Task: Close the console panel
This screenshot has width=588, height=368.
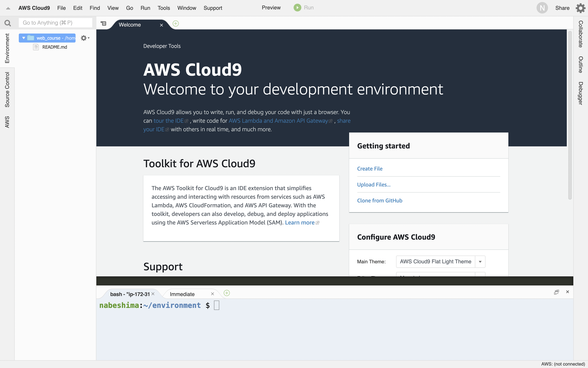Action: point(567,292)
